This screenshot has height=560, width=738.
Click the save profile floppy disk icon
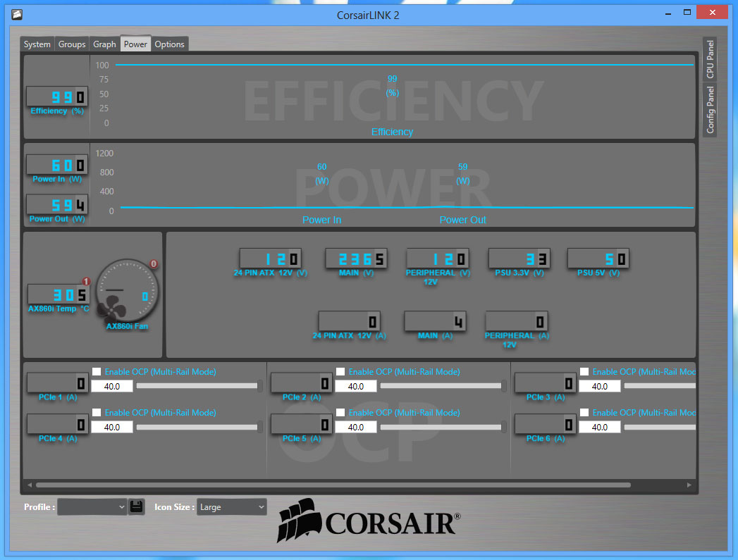point(137,506)
